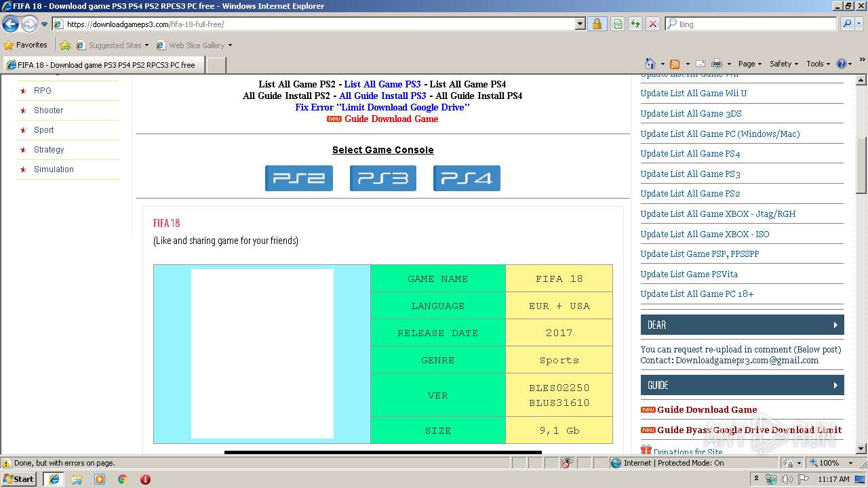Click the scrollbar down arrow
This screenshot has height=488, width=868.
coord(862,449)
